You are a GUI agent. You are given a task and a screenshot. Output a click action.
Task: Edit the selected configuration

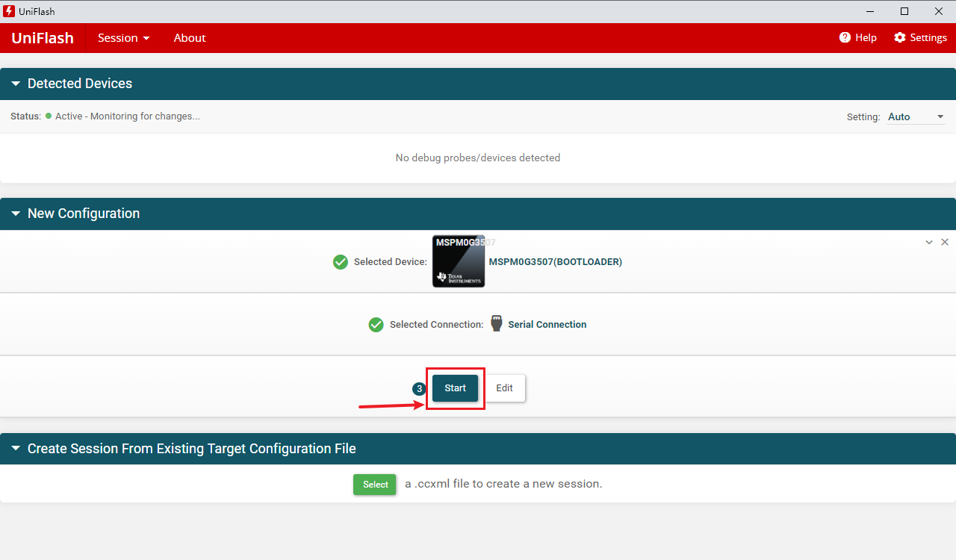(x=505, y=388)
